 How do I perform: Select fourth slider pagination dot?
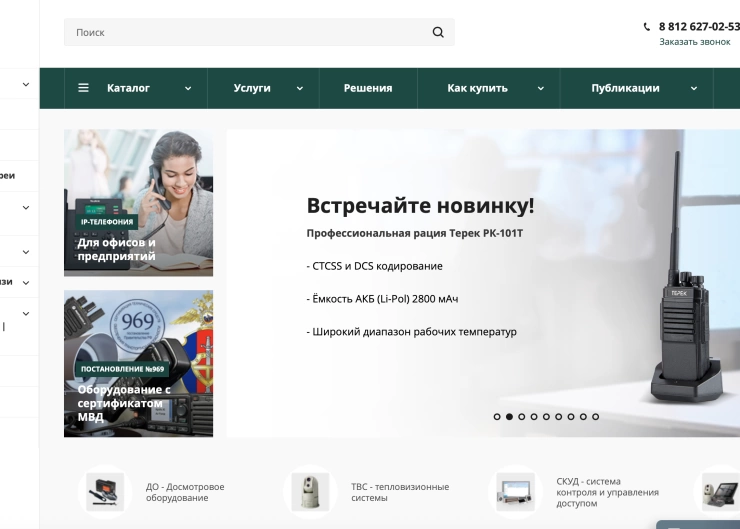(534, 417)
